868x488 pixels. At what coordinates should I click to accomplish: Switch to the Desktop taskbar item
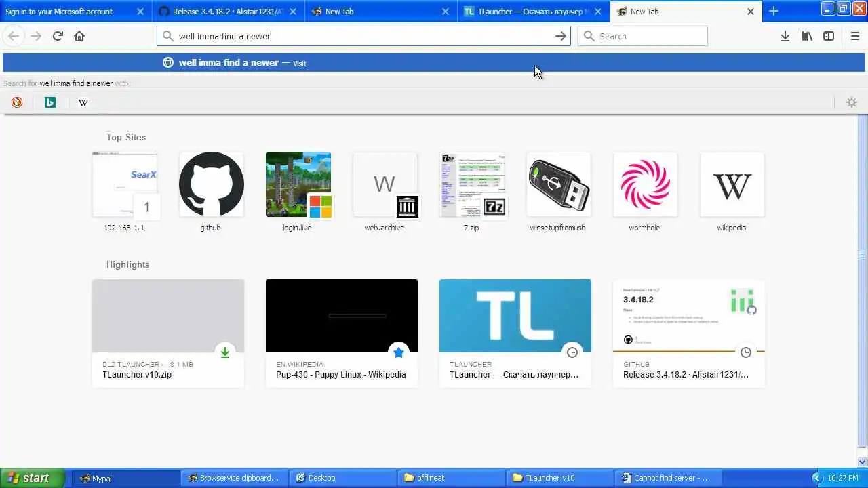pyautogui.click(x=342, y=478)
